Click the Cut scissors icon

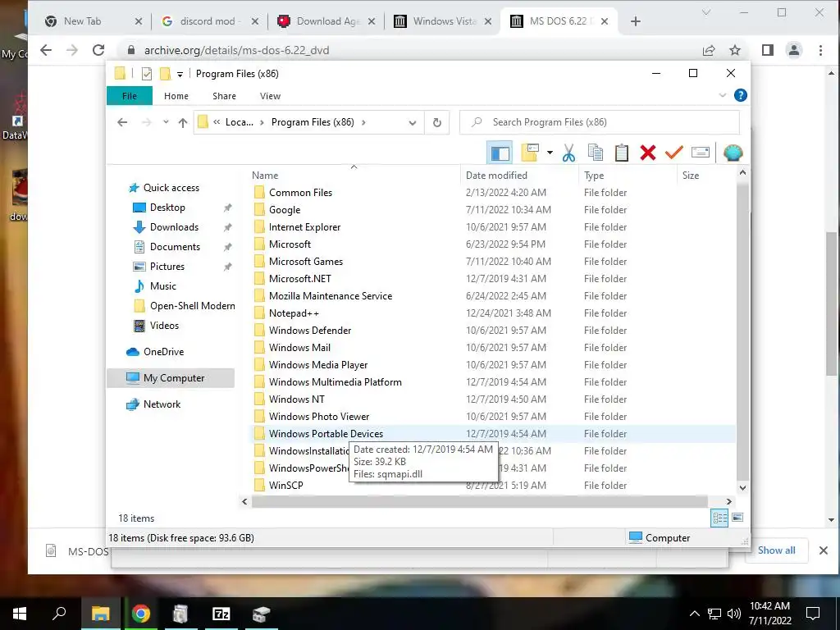(568, 153)
